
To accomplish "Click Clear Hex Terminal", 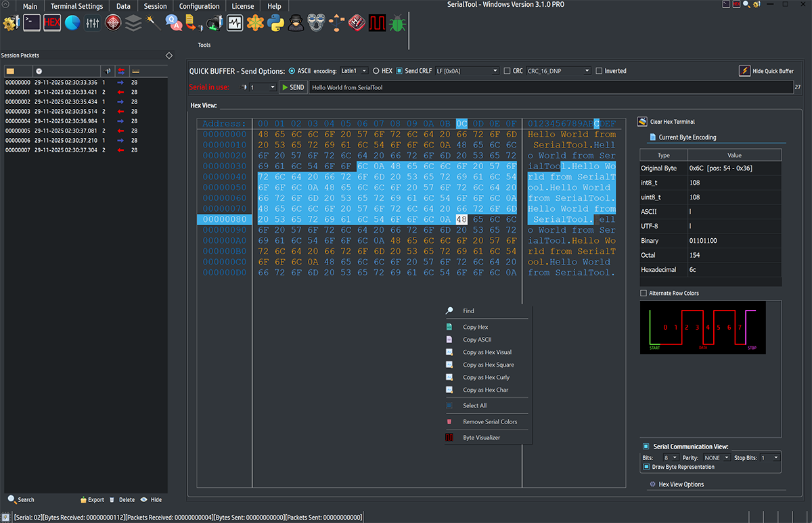I will 671,122.
